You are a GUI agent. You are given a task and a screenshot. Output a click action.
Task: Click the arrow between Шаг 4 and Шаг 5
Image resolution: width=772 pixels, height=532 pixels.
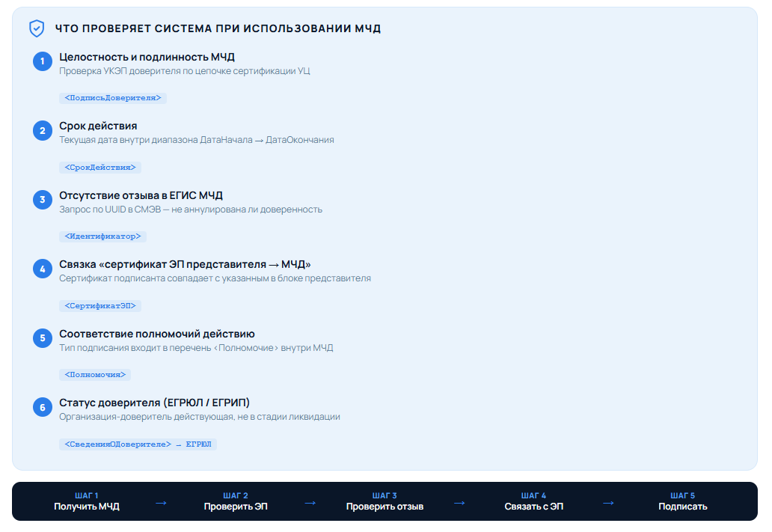tap(608, 503)
